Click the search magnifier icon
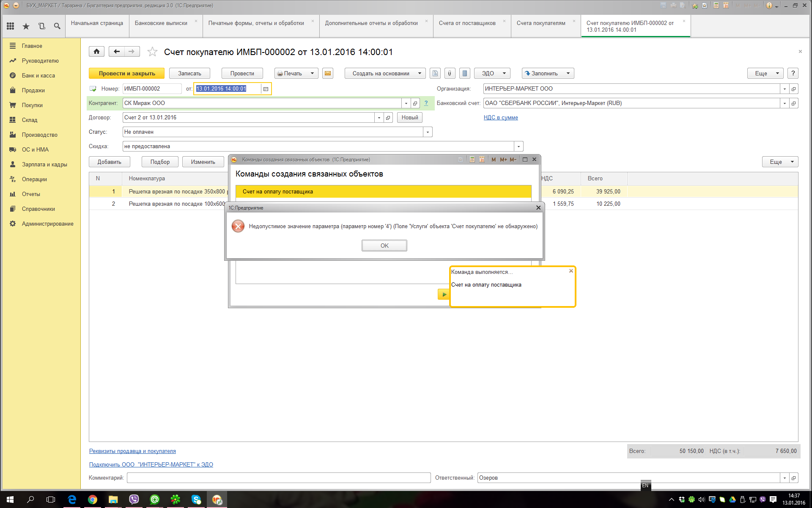This screenshot has height=508, width=812. pyautogui.click(x=57, y=26)
